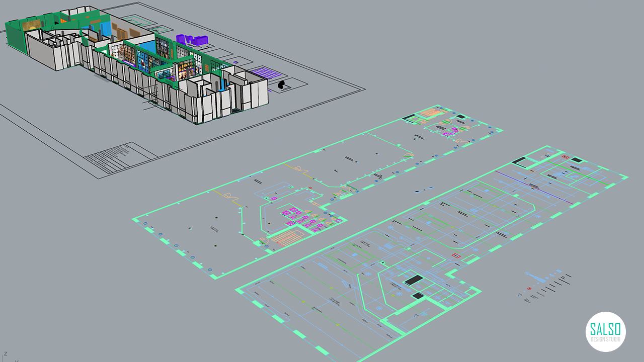This screenshot has width=644, height=362.
Task: Select the black round chair symbol
Action: click(283, 86)
